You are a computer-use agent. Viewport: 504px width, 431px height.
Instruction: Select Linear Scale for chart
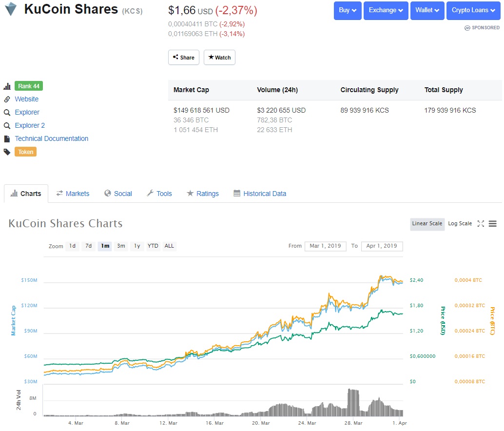click(x=427, y=224)
